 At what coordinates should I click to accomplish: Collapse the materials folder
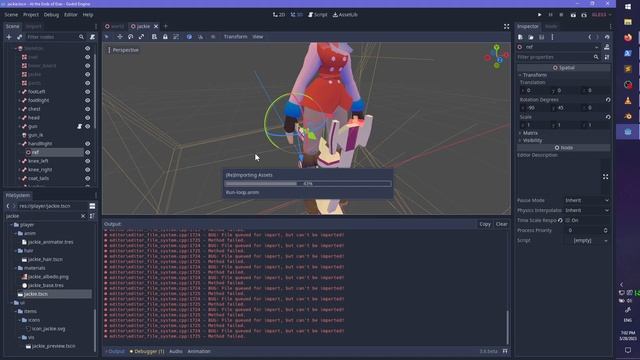tap(16, 268)
